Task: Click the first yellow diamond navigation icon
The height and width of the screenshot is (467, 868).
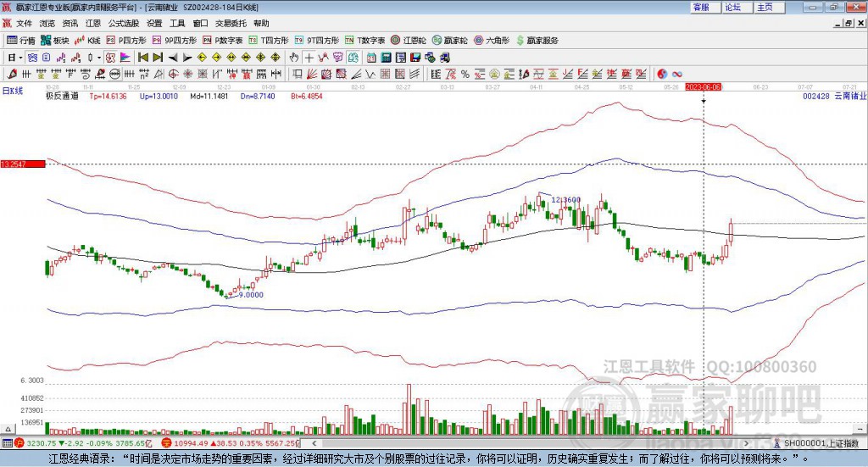Action: [x=202, y=58]
